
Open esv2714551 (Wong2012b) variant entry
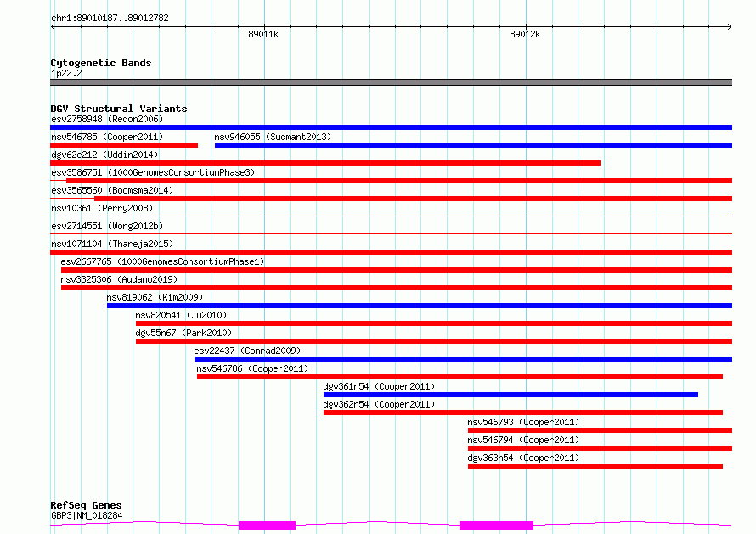(107, 226)
